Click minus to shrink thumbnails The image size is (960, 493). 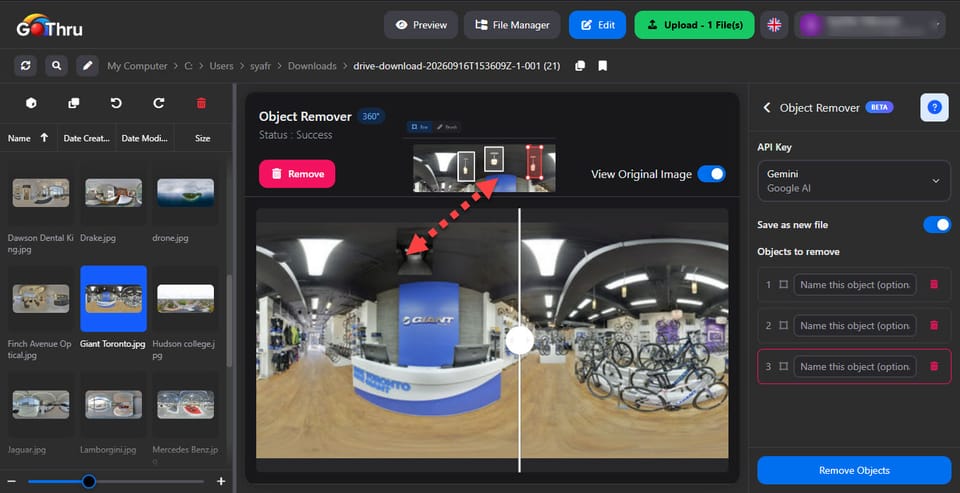tap(11, 481)
